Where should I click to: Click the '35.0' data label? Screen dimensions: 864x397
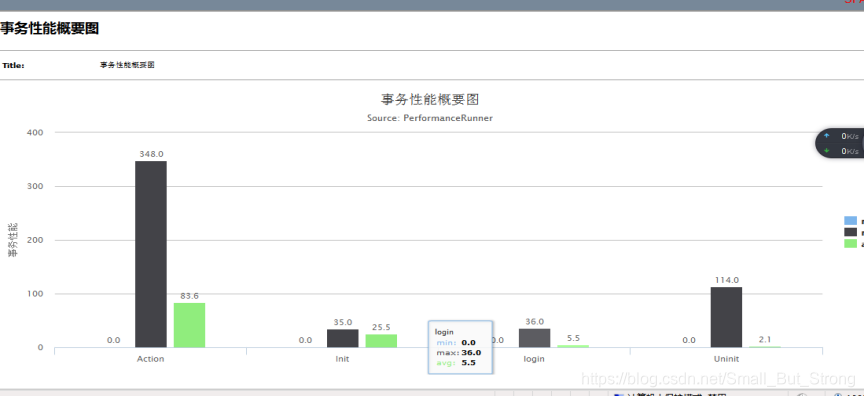pos(343,322)
